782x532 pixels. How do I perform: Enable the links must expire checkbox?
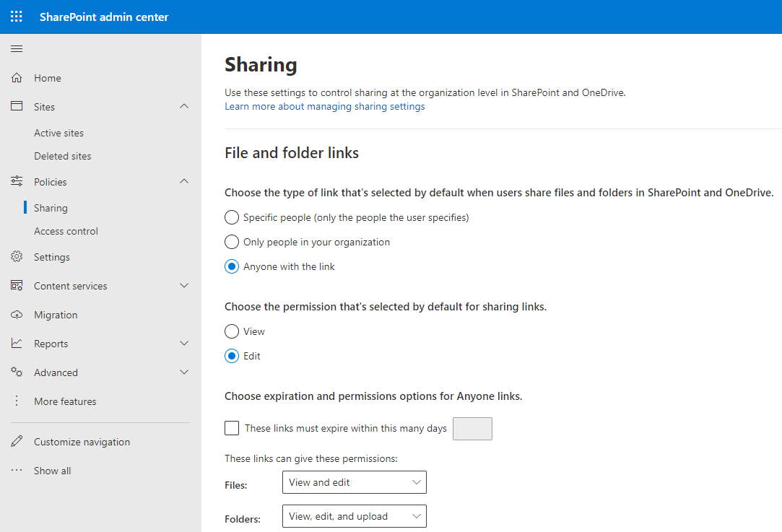click(232, 428)
